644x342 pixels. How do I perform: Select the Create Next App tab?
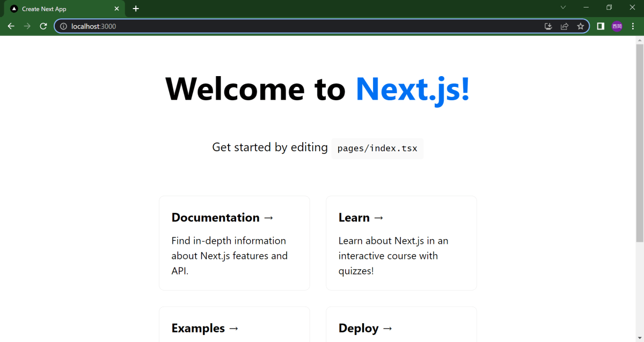point(64,9)
